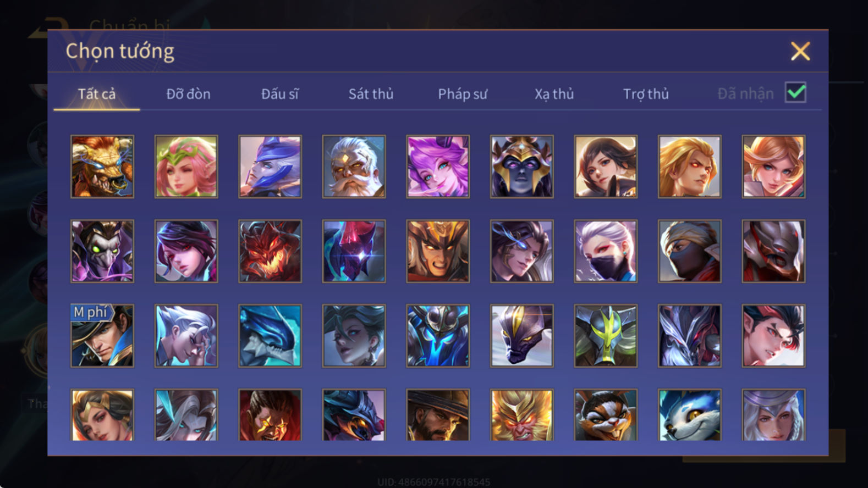This screenshot has height=488, width=868.
Task: Select the red horned demon hero portrait
Action: (x=270, y=251)
